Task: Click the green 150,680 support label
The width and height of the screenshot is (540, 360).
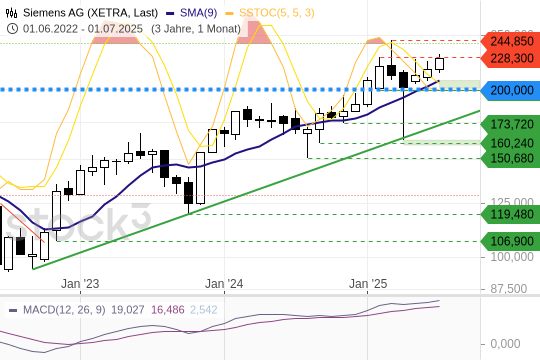Action: 510,158
